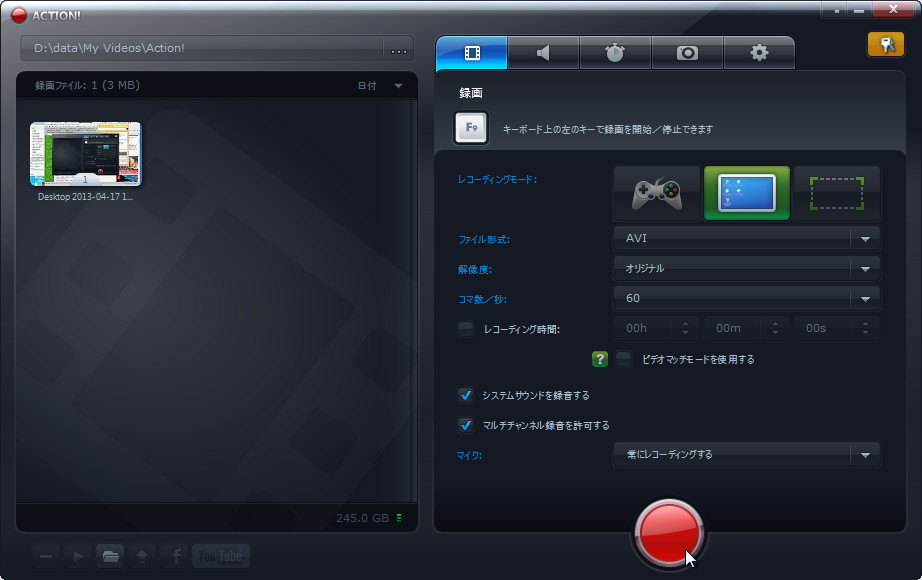The width and height of the screenshot is (922, 580).
Task: Open the AVI file format dropdown
Action: [747, 239]
